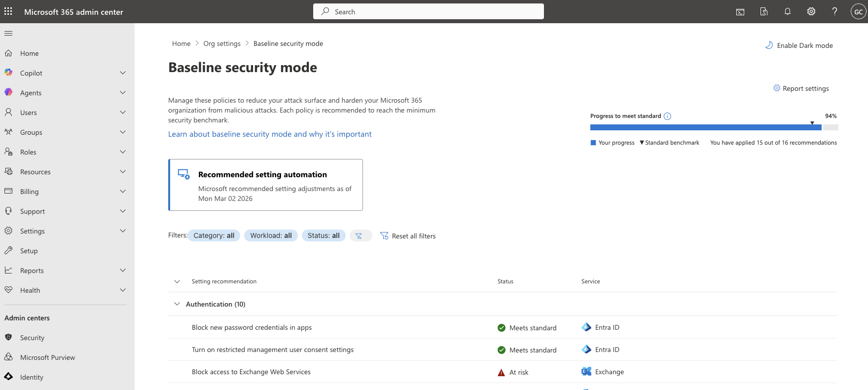Open Block new password credentials in apps
Screen dimensions: 868x390
(252, 327)
